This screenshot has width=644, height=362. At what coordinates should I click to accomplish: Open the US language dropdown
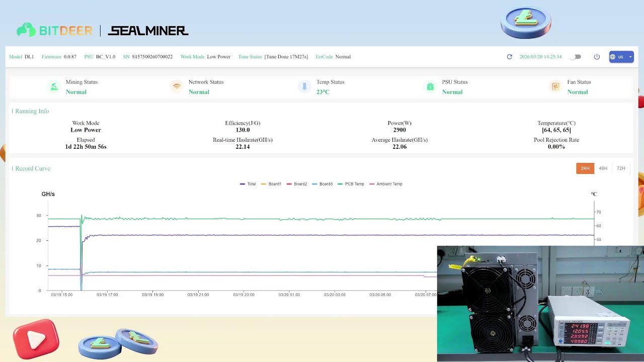tap(621, 57)
